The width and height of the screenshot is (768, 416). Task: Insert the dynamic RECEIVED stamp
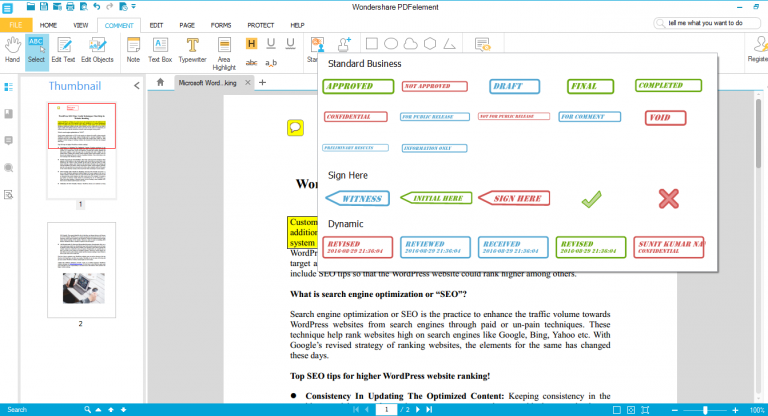coord(513,247)
